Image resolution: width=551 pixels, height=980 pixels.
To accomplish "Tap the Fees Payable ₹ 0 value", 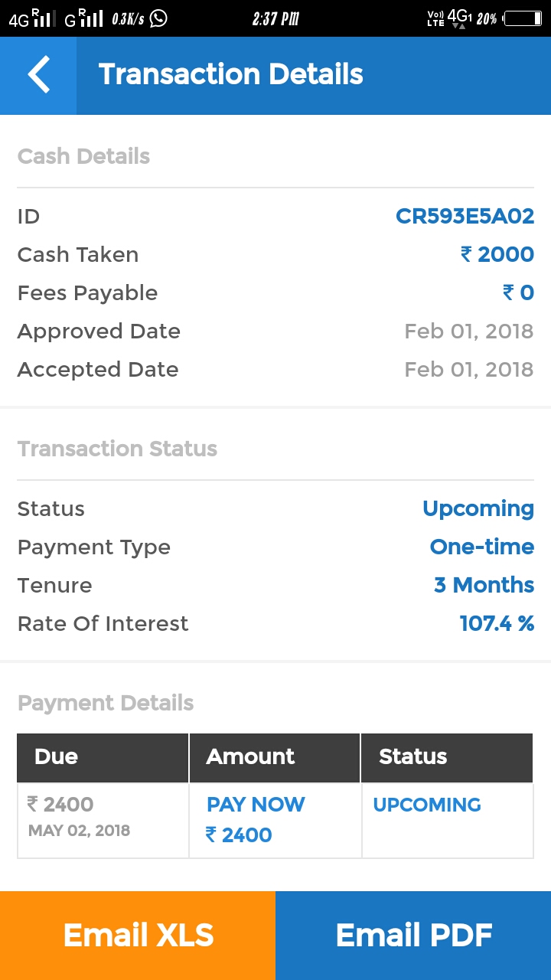I will [518, 293].
